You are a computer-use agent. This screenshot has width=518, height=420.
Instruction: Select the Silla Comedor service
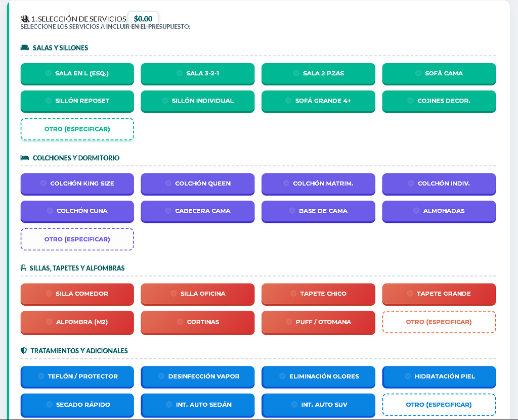pos(77,294)
